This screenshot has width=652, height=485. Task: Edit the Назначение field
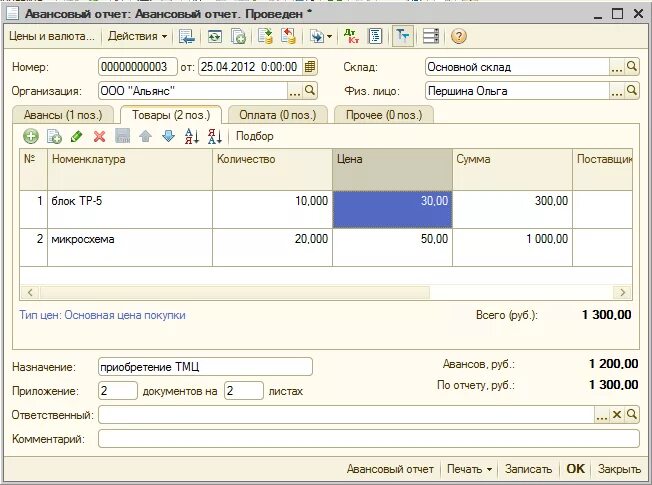coord(205,367)
